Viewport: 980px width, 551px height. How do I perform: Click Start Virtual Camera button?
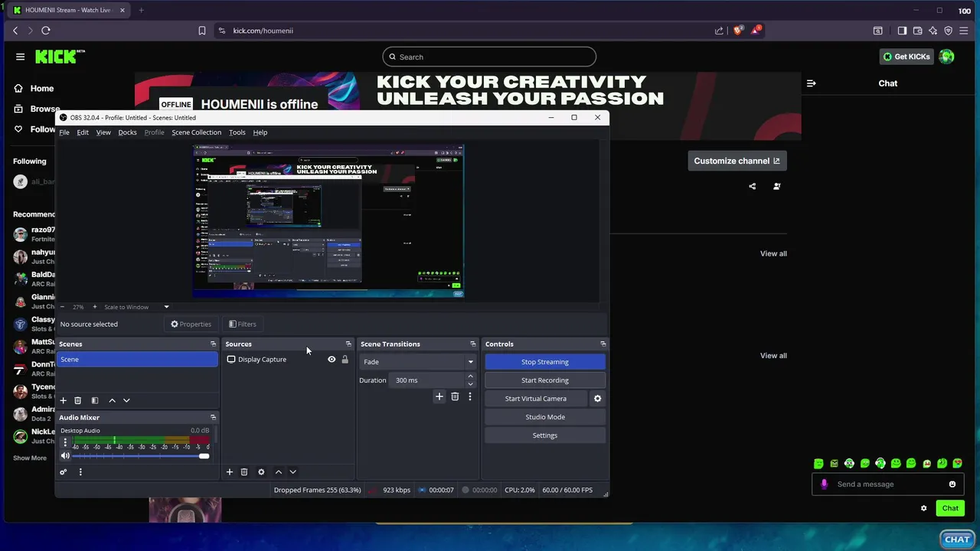pyautogui.click(x=536, y=399)
